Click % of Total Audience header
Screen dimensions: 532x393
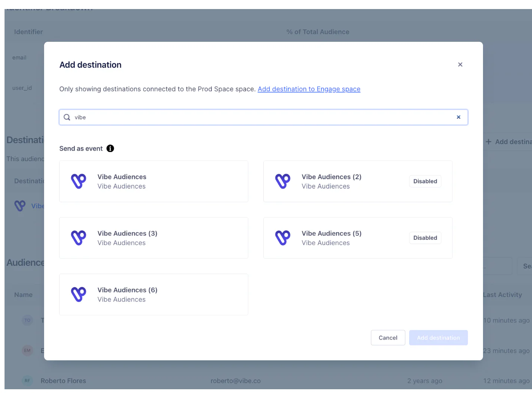(x=318, y=32)
